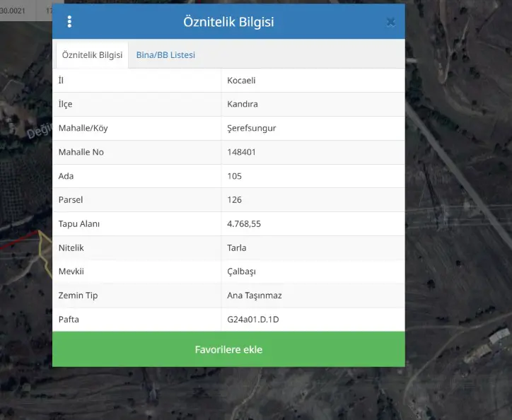Click the Tapu Alanı label
Image resolution: width=512 pixels, height=420 pixels.
tap(79, 224)
